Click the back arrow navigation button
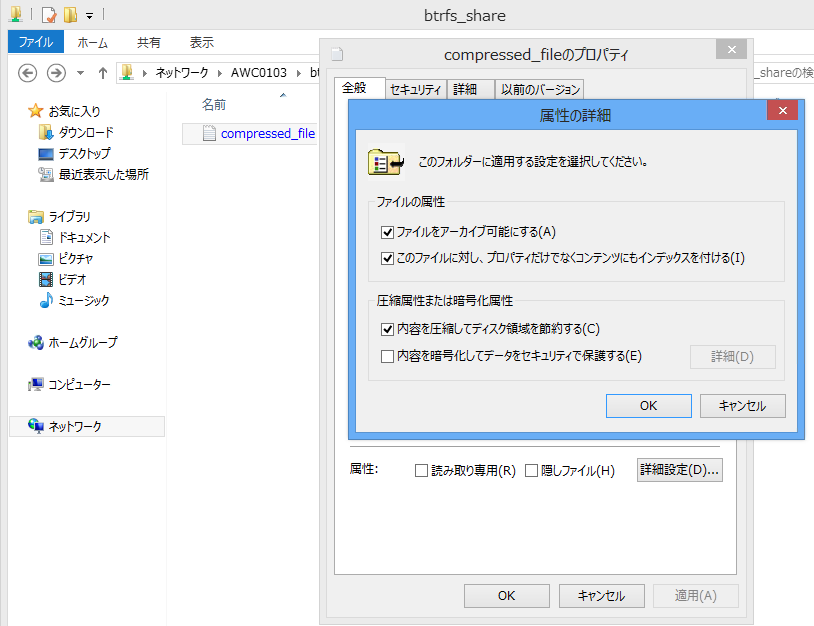 [x=28, y=73]
